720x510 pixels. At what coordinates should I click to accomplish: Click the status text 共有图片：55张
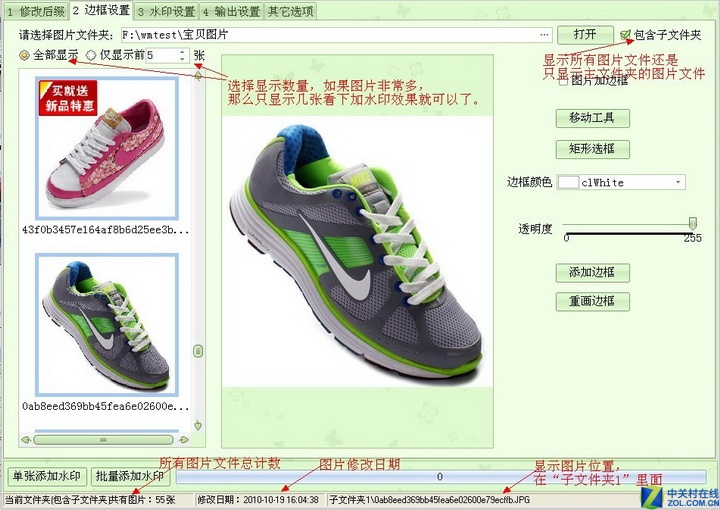(x=141, y=500)
